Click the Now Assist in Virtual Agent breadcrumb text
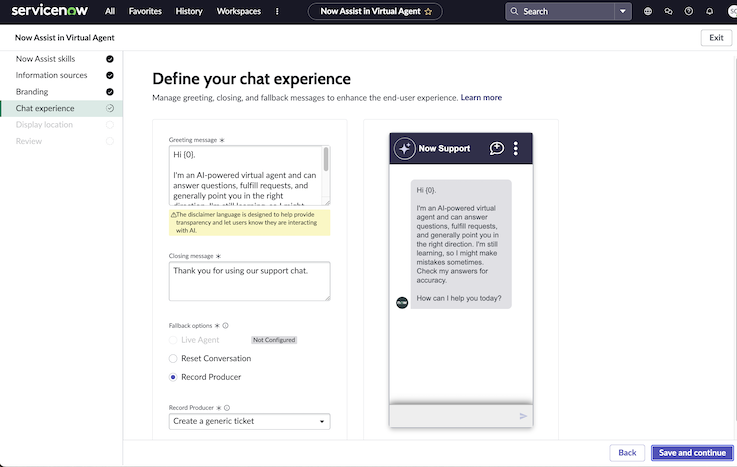This screenshot has width=737, height=467. tap(64, 38)
